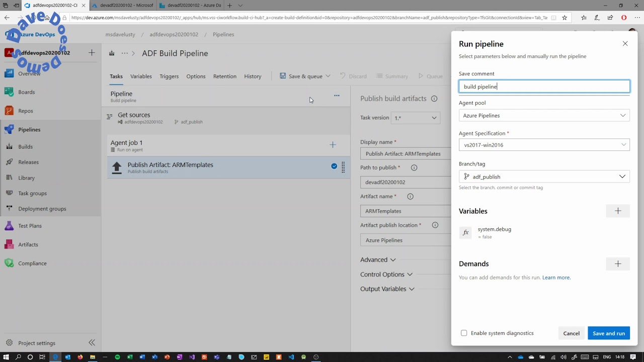Toggle the Publish Artifact task checkmark

[334, 166]
